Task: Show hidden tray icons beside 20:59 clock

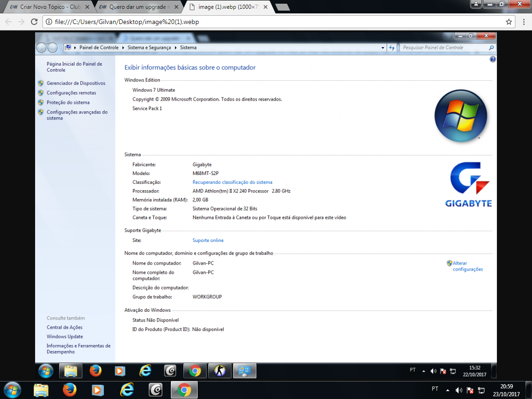Action: coord(447,390)
